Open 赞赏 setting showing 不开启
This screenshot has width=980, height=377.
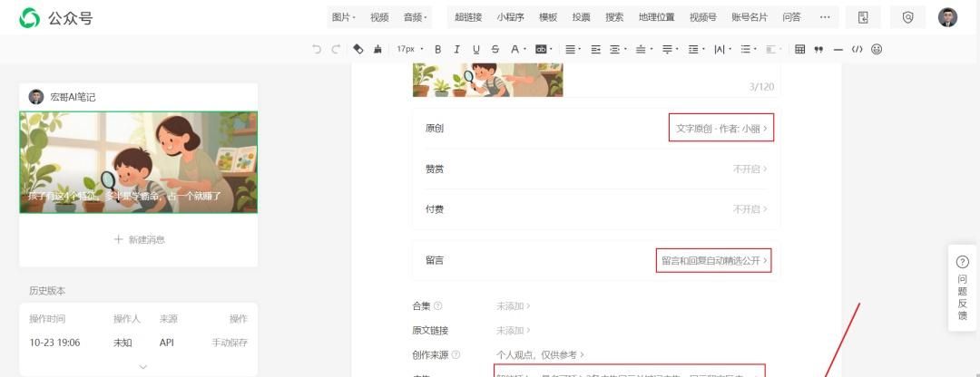(750, 169)
